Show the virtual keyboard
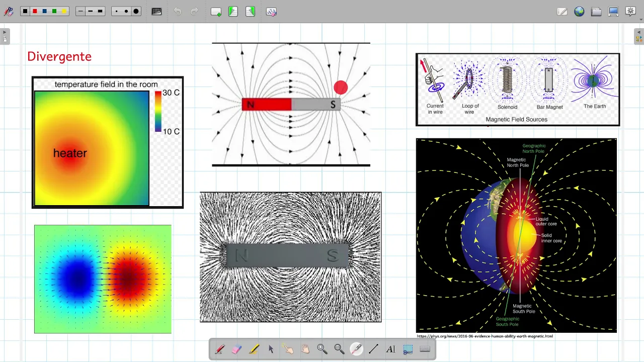Image resolution: width=644 pixels, height=362 pixels. tap(425, 349)
